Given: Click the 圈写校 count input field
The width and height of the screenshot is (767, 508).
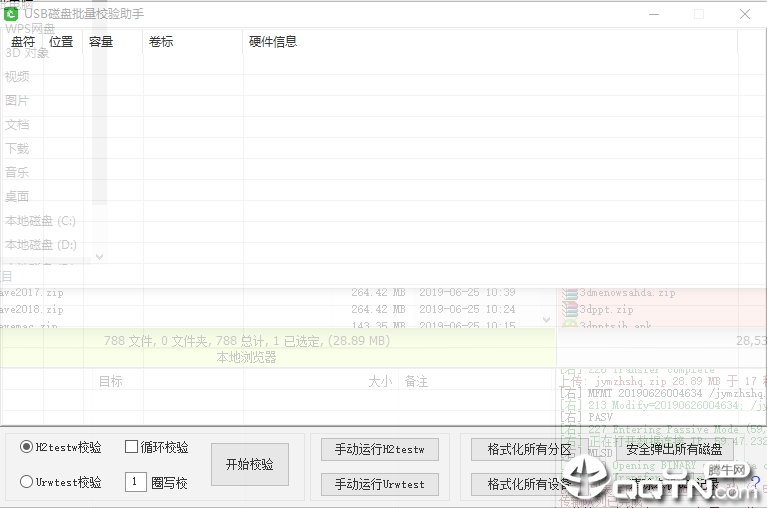Looking at the screenshot, I should (x=135, y=482).
